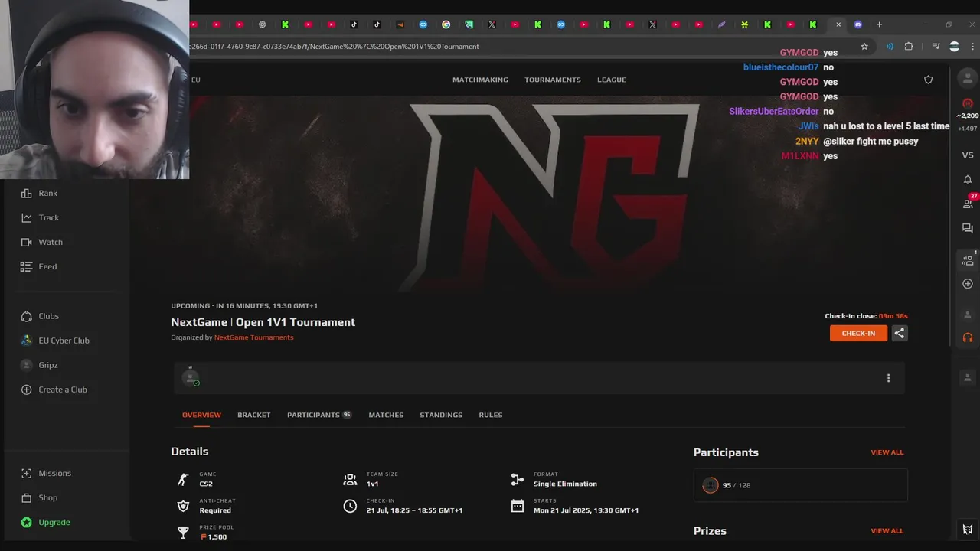Close the active browser tab
This screenshot has width=980, height=551.
click(838, 24)
